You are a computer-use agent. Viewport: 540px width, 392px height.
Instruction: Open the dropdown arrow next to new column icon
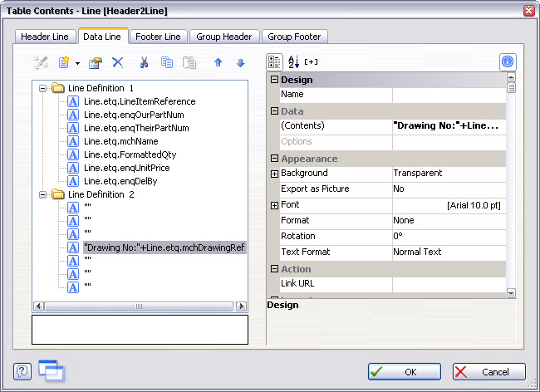(x=78, y=63)
